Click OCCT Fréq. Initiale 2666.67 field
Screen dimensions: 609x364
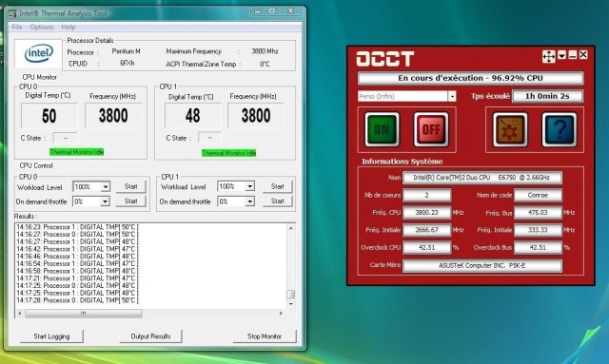427,230
